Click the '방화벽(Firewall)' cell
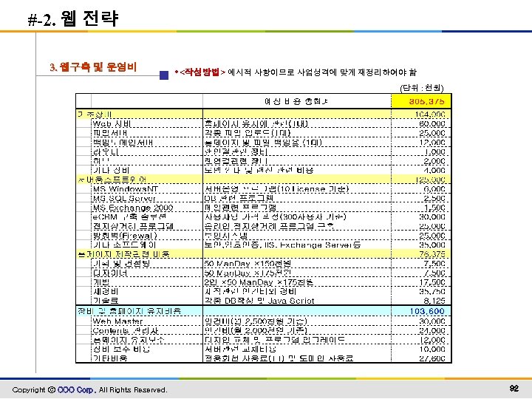Viewport: 532px width, 399px height. tap(125, 236)
